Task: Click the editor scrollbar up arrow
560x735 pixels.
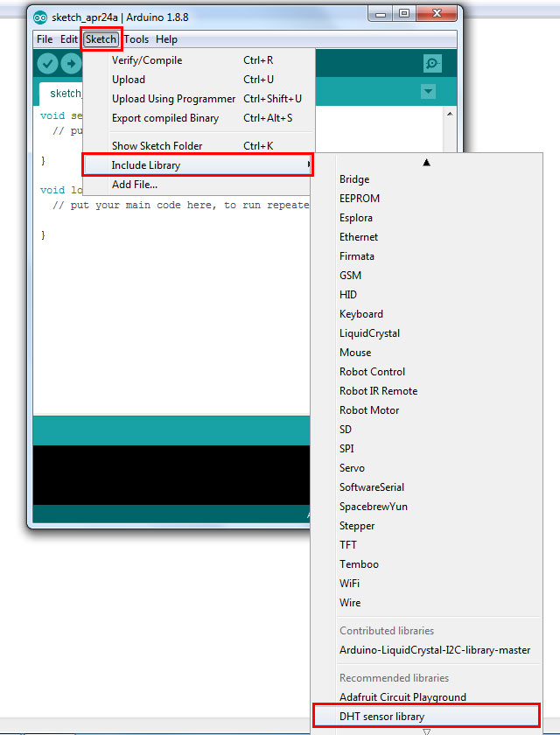Action: tap(450, 114)
